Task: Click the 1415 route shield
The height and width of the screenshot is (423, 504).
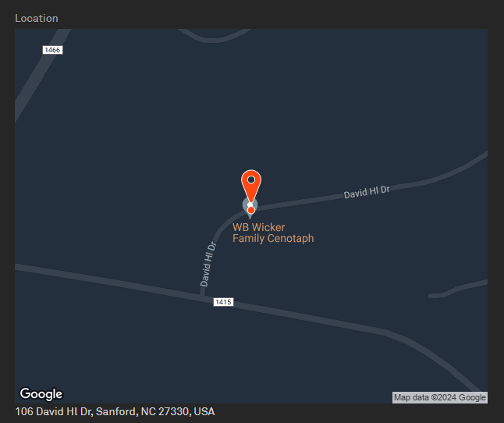Action: coord(223,302)
